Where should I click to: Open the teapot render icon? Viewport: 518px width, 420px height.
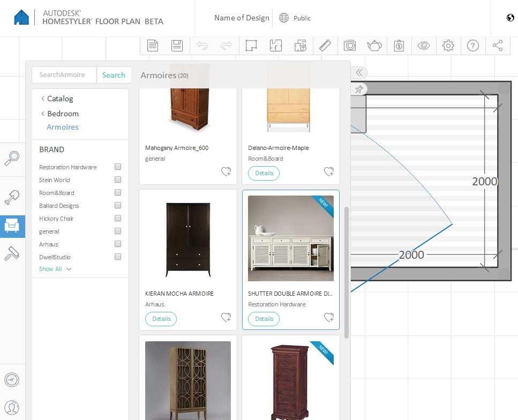(x=374, y=46)
